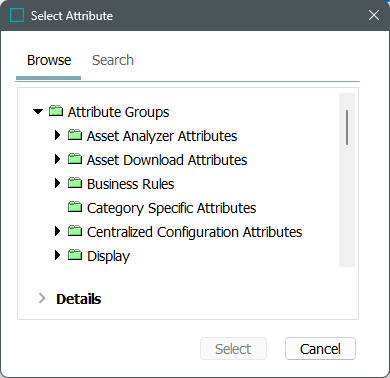The width and height of the screenshot is (390, 378).
Task: Select the Category Specific Attributes label
Action: [x=171, y=208]
